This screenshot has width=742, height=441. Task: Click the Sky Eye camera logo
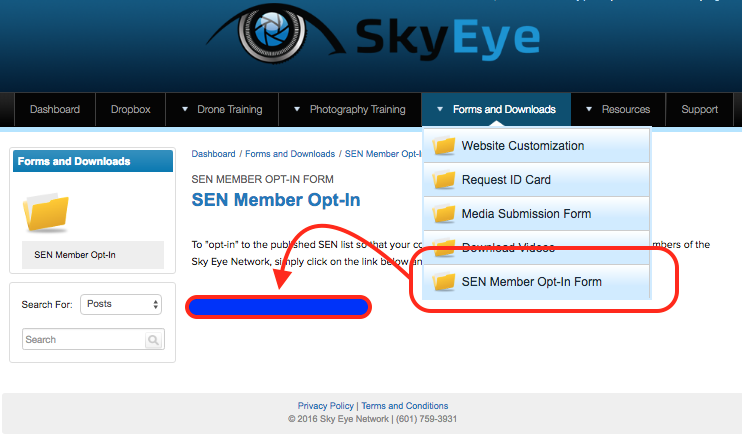pos(274,33)
